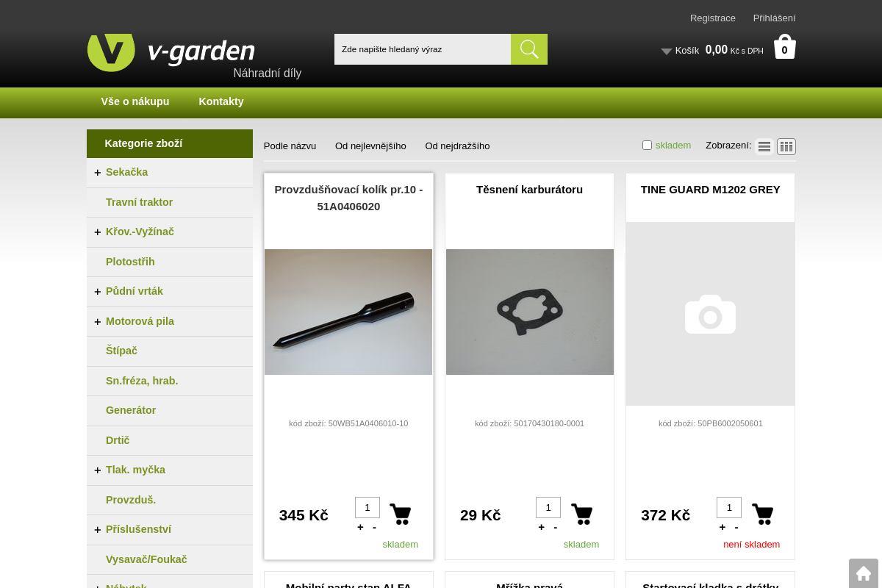Image resolution: width=882 pixels, height=588 pixels.
Task: Add Těsnení karburátoru to cart via cart icon
Action: [x=581, y=514]
